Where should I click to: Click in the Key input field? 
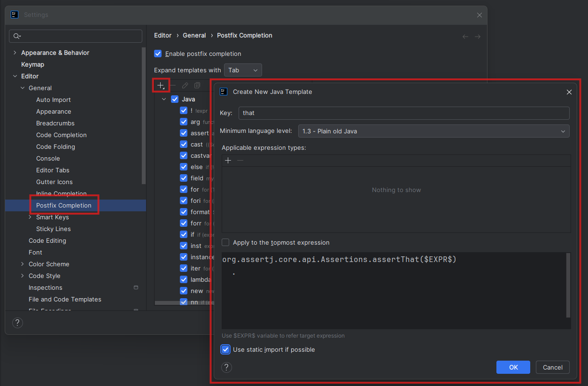404,113
